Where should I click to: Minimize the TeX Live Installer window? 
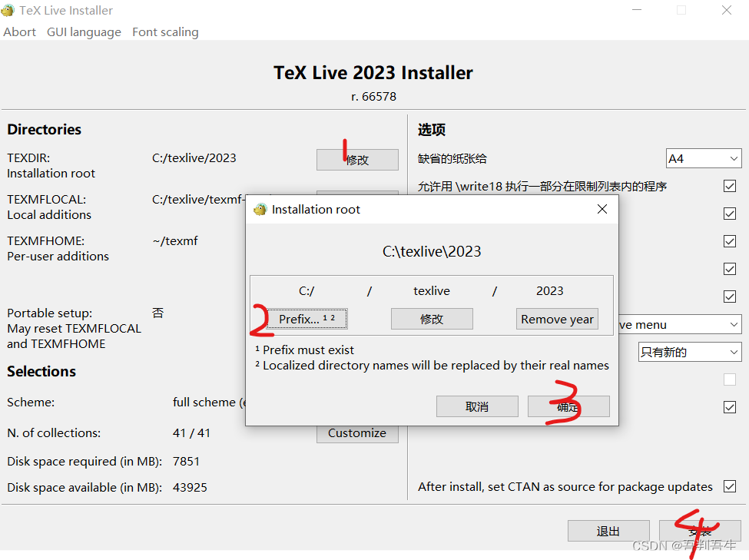[x=637, y=10]
